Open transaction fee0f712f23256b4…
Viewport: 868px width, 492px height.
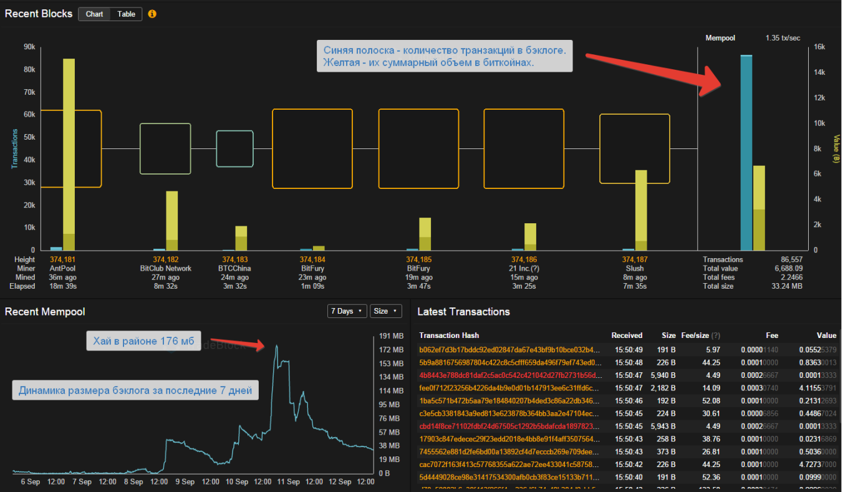510,388
